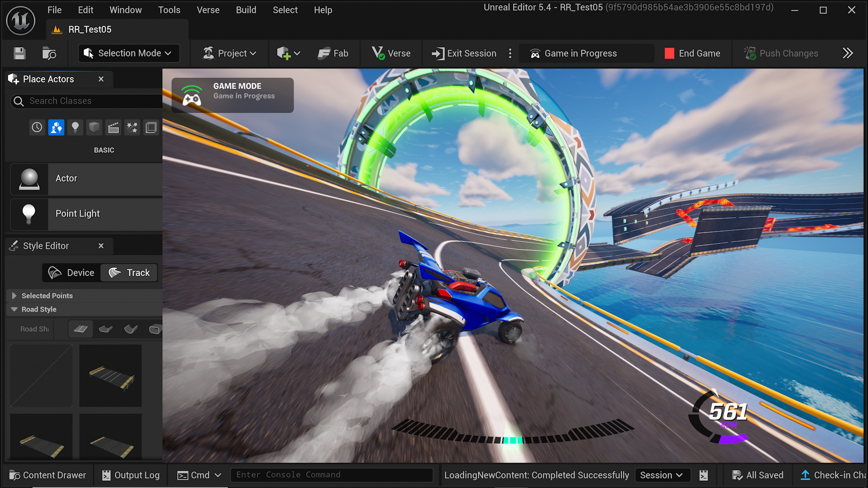Pick the top-right road style thumbnail
This screenshot has width=868, height=488.
(x=111, y=376)
